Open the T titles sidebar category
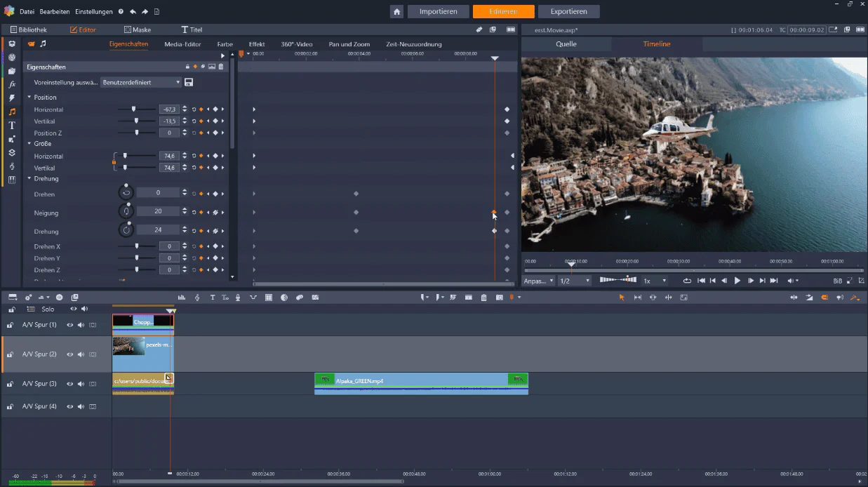The width and height of the screenshot is (868, 487). pos(12,125)
